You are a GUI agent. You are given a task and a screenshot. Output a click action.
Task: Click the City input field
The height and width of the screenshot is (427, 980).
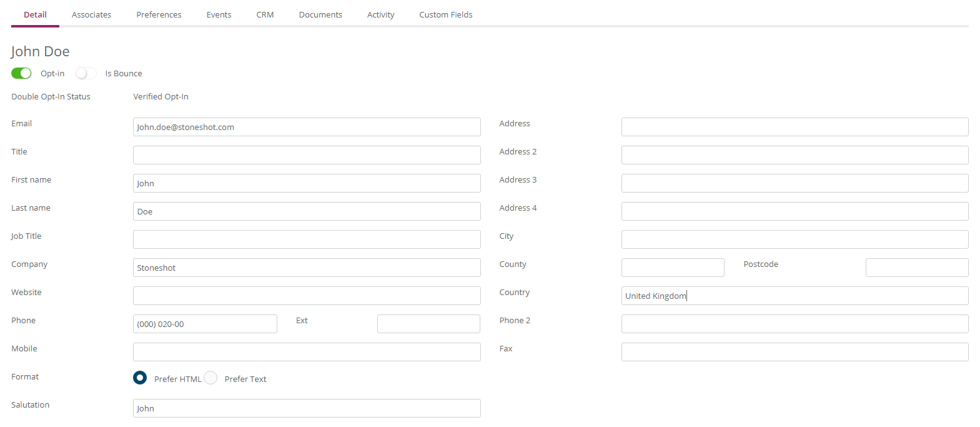[x=794, y=239]
